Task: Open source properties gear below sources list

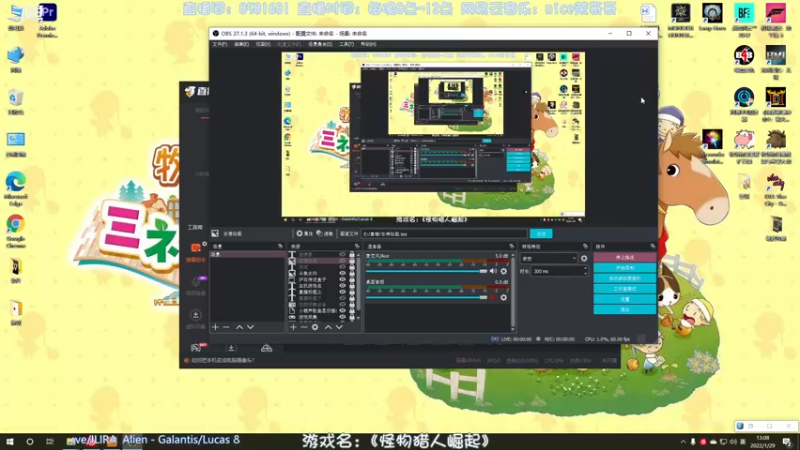Action: (315, 327)
